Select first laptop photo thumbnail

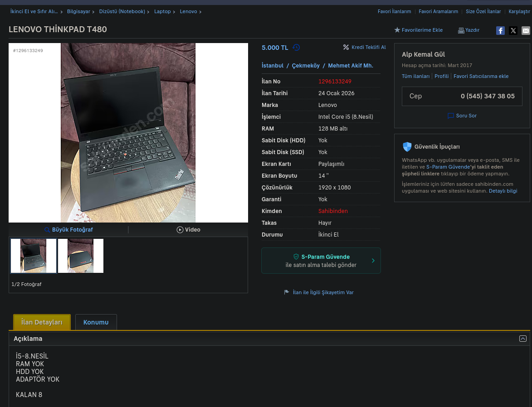(34, 256)
